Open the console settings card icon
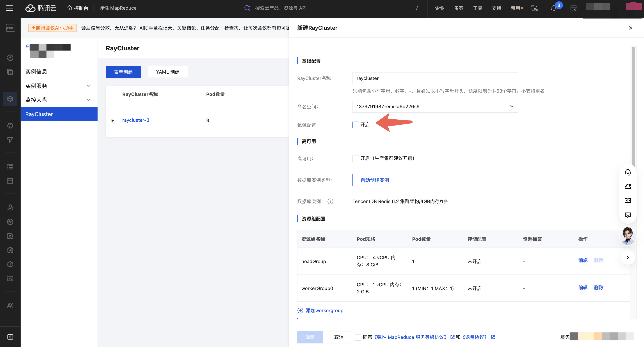The width and height of the screenshot is (644, 347). tap(573, 8)
